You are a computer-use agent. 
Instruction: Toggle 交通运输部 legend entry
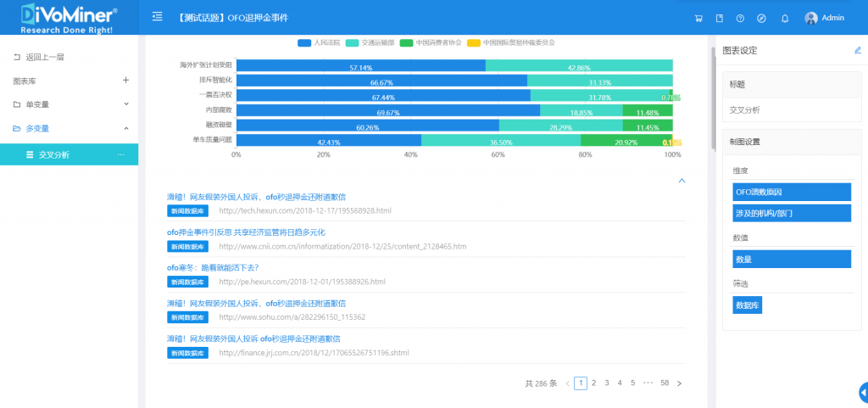[x=370, y=42]
